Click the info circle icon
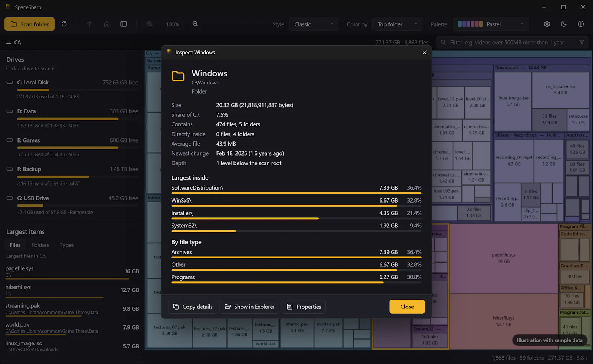This screenshot has width=593, height=364. point(581,24)
